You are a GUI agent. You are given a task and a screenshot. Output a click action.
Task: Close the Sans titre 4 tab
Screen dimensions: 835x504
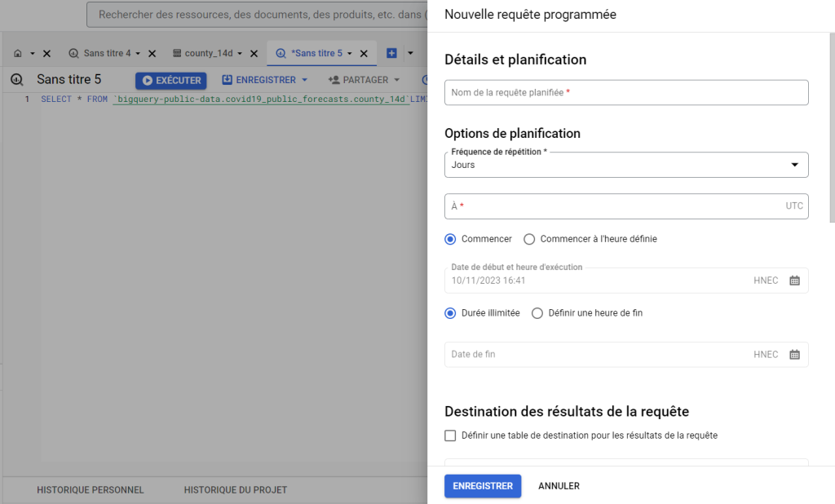point(152,53)
